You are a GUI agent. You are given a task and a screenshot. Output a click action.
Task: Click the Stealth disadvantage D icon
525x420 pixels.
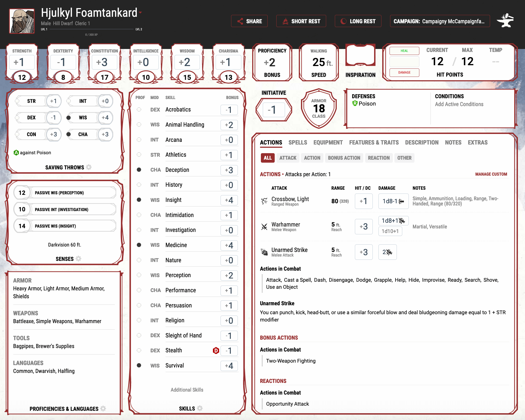216,350
